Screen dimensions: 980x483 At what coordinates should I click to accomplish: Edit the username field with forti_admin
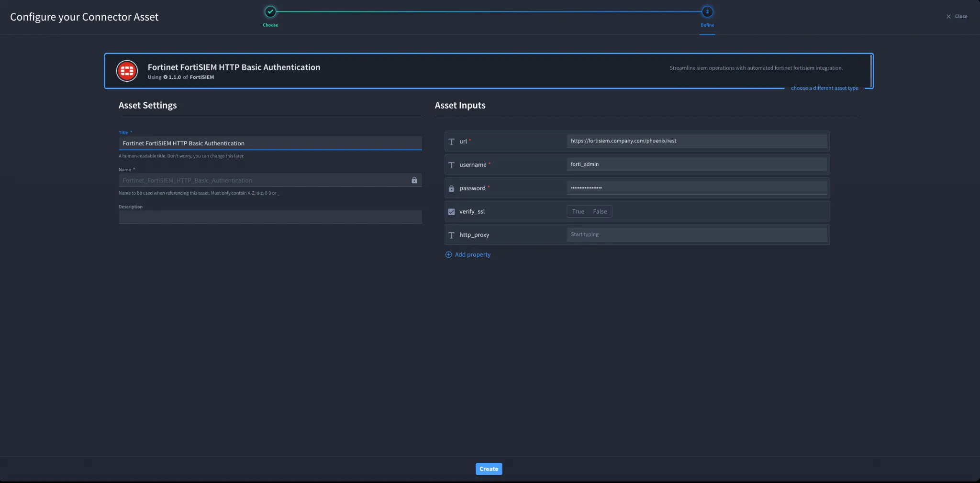697,164
